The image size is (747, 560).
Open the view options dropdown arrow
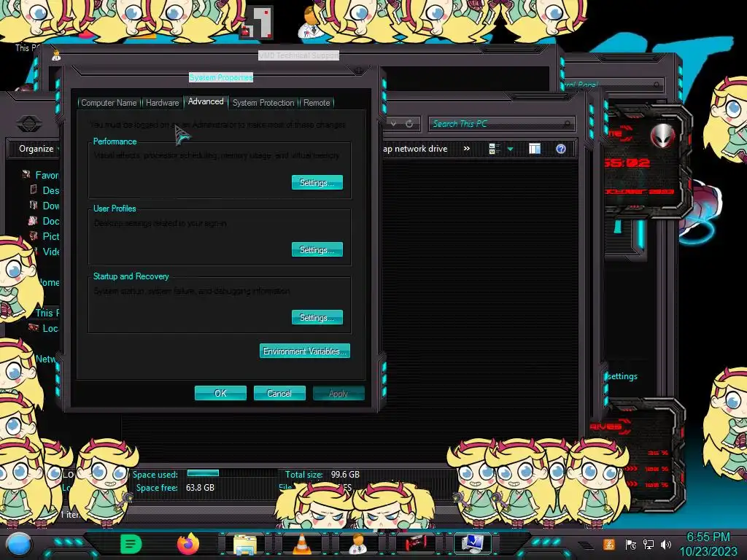point(510,149)
